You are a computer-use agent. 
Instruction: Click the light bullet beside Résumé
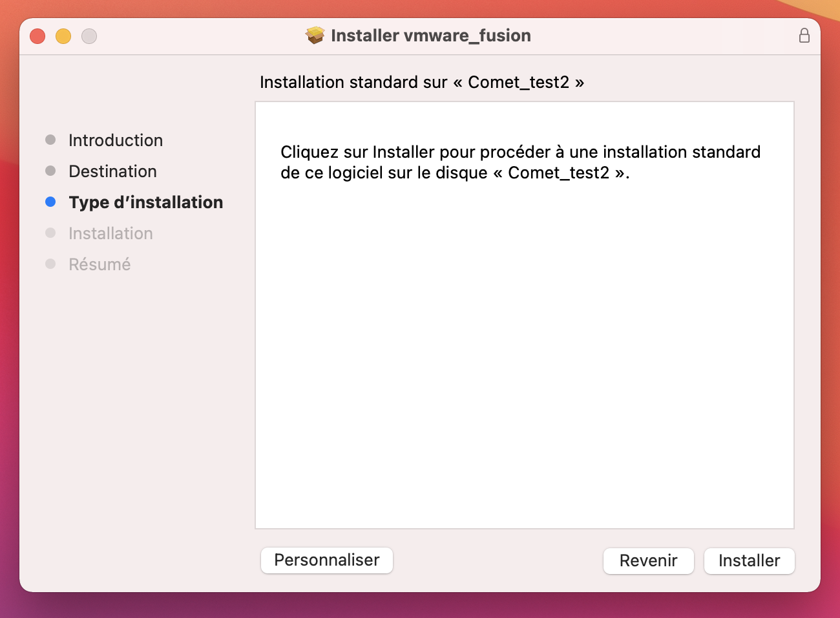(x=50, y=264)
